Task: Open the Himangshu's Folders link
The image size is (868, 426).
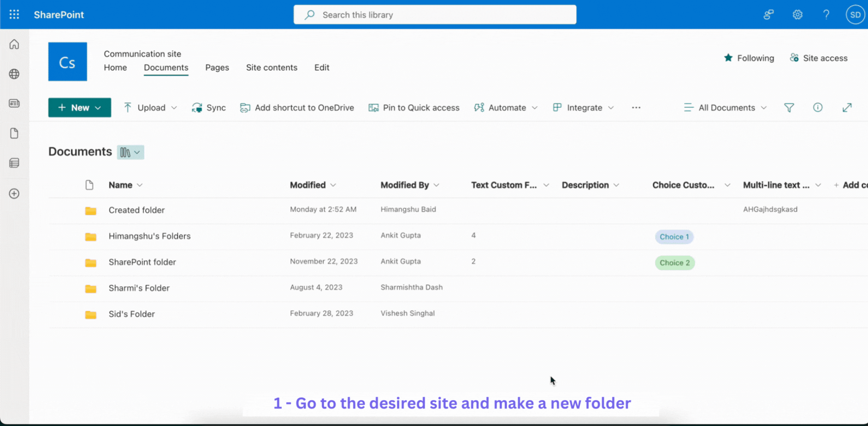Action: click(x=150, y=236)
